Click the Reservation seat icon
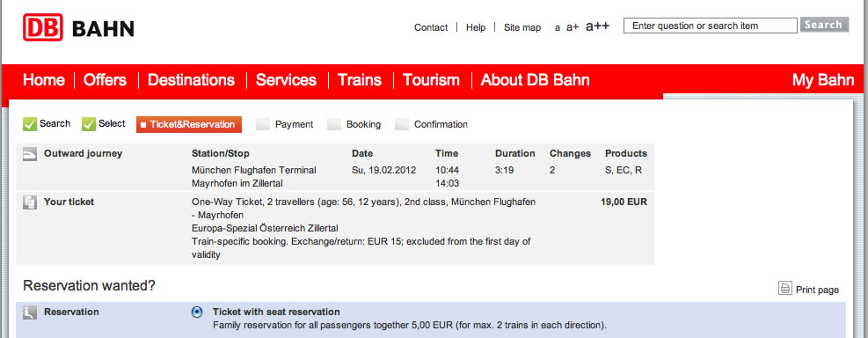 coord(29,312)
